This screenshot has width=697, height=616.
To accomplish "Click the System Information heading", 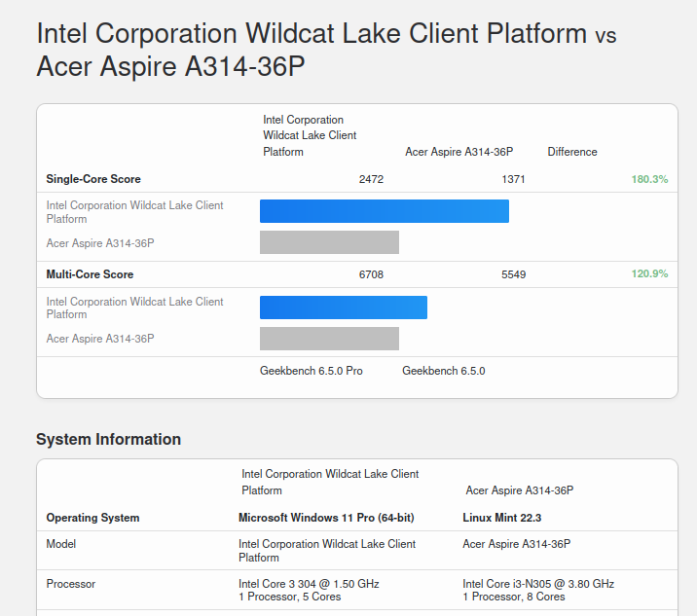I will [108, 439].
